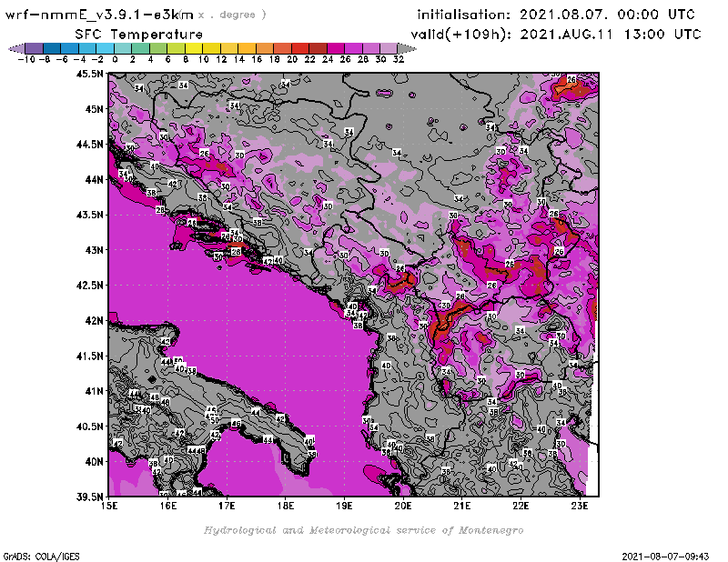Click the latitude label 41.5N
The height and width of the screenshot is (562, 728).
[90, 356]
